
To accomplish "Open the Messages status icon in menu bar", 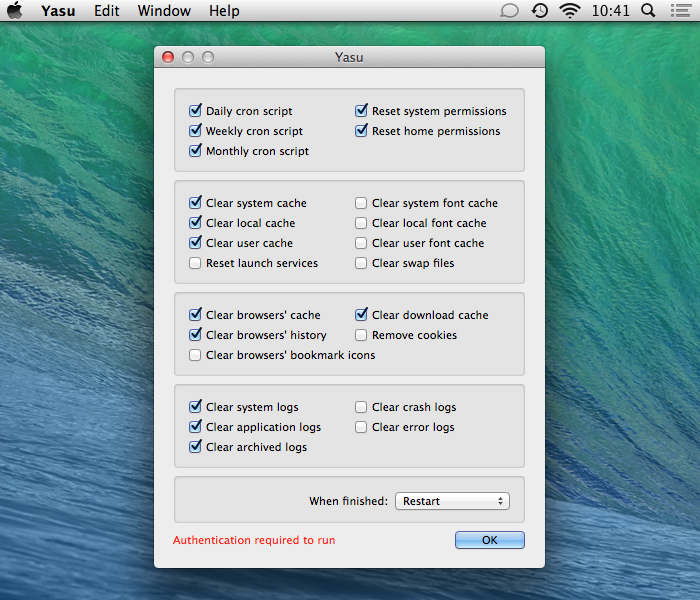I will tap(509, 10).
